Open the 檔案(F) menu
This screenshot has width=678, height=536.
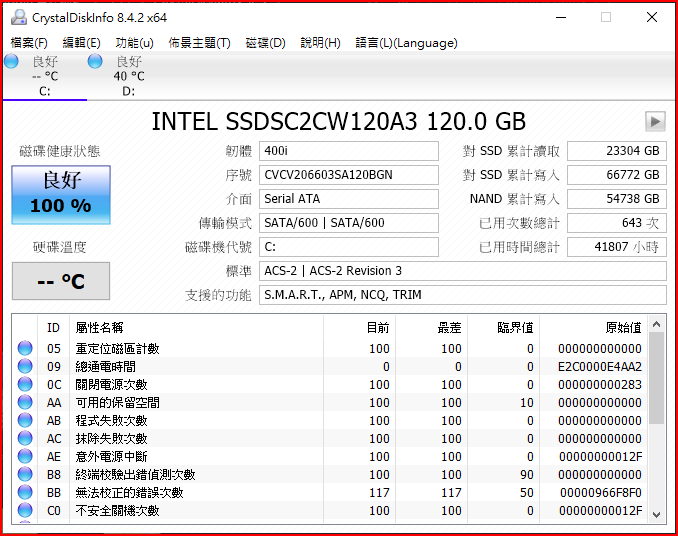tap(29, 43)
